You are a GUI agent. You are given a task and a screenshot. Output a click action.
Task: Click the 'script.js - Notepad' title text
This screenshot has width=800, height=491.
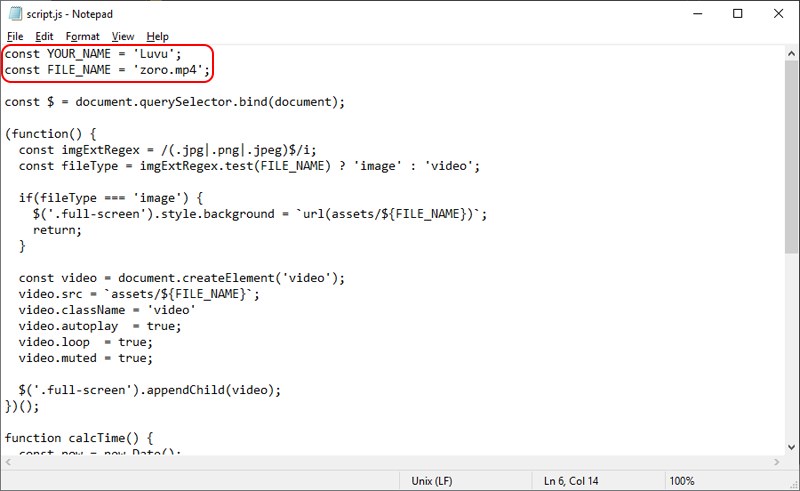[69, 14]
